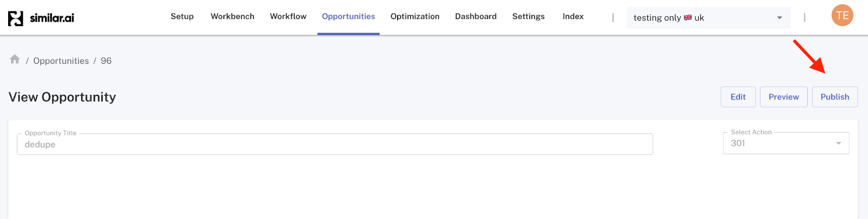Open the Optimization page

pyautogui.click(x=415, y=16)
